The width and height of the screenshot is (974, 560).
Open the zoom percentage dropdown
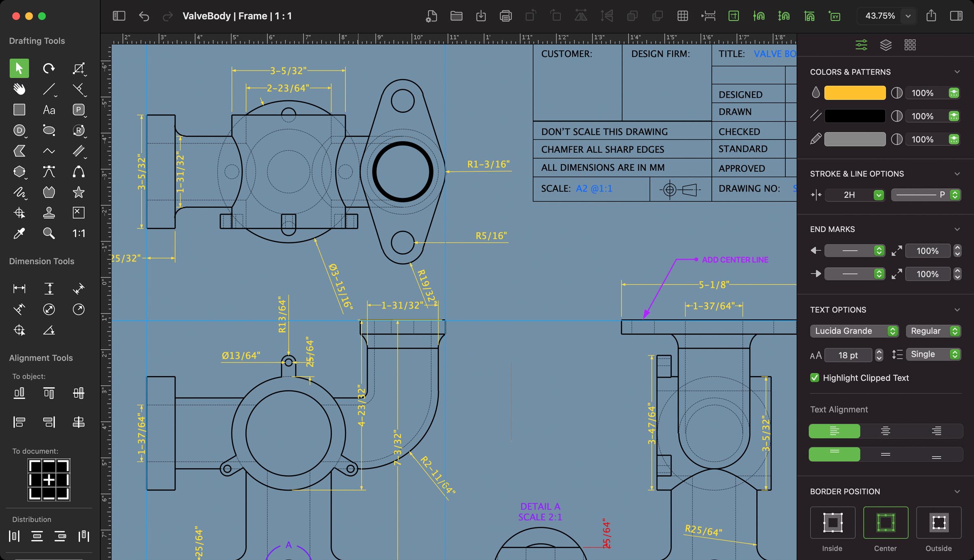(x=908, y=16)
